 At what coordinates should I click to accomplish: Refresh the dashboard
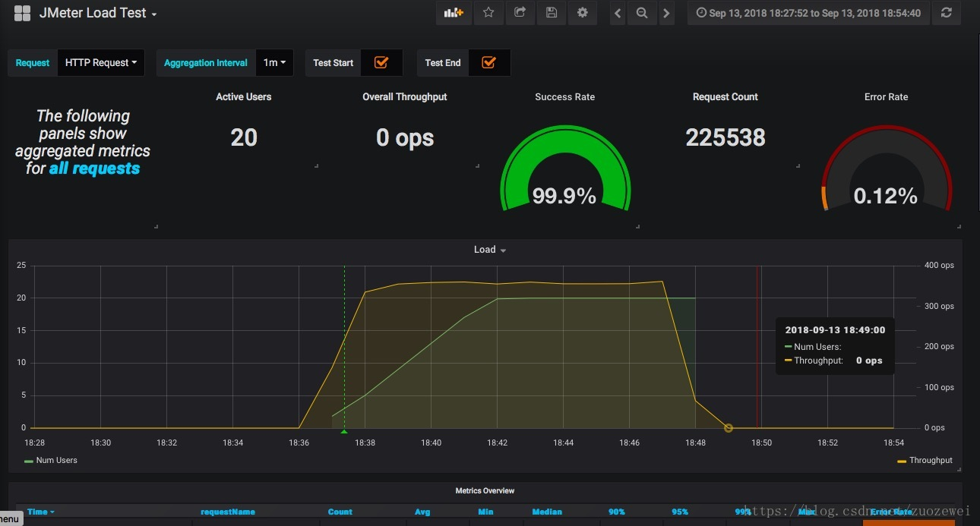(946, 13)
